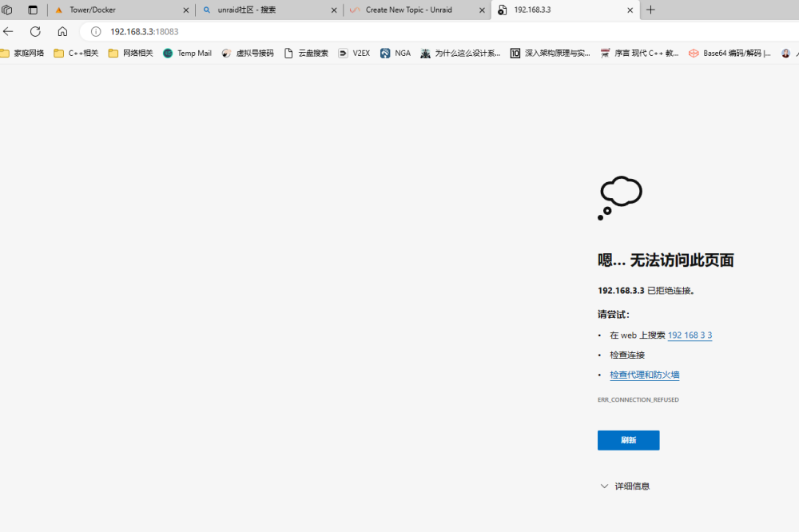Toggle the vertical tabs panel icon

[x=33, y=10]
